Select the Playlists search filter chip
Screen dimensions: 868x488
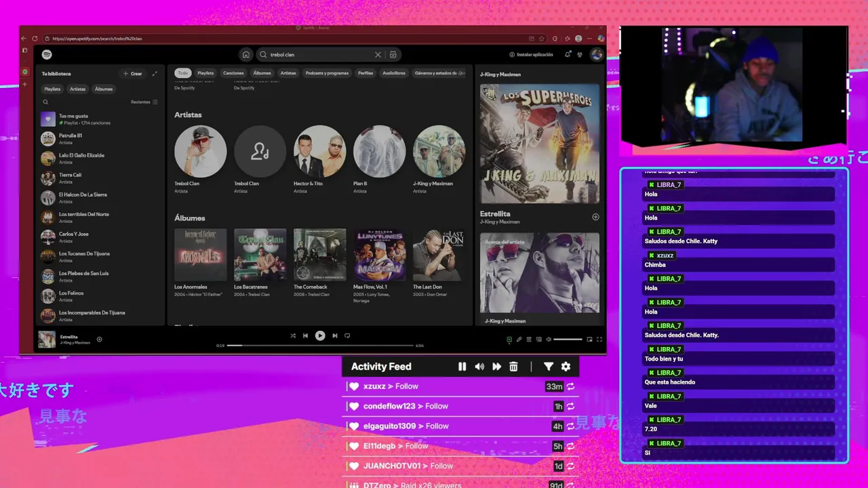205,73
